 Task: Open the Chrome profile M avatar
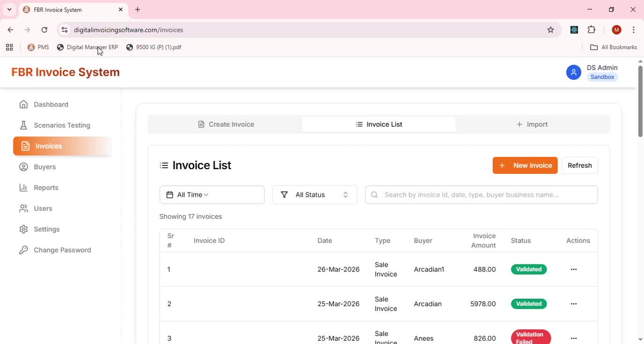point(616,30)
